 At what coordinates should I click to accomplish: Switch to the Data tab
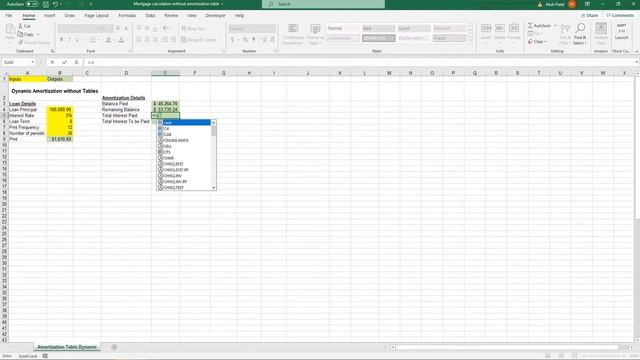click(150, 16)
